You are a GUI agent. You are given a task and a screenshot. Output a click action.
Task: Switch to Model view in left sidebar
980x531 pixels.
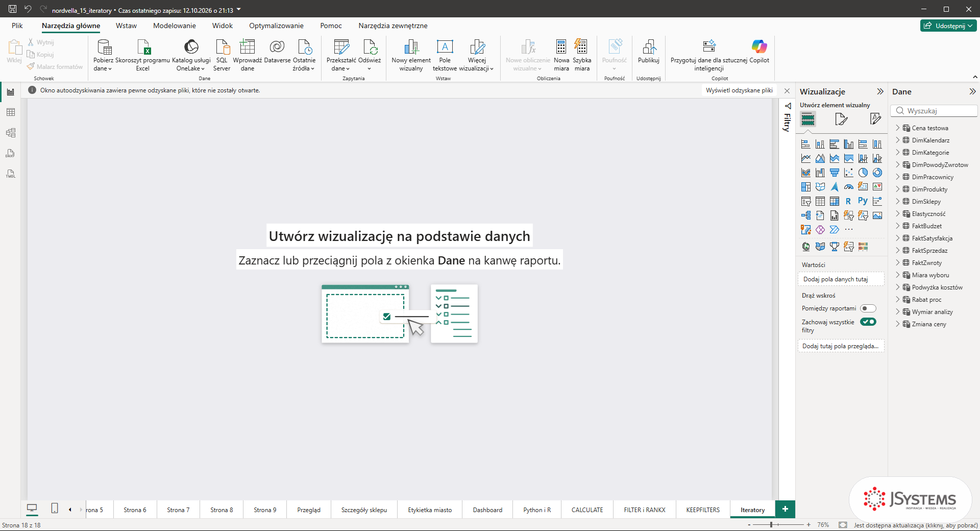pyautogui.click(x=11, y=133)
